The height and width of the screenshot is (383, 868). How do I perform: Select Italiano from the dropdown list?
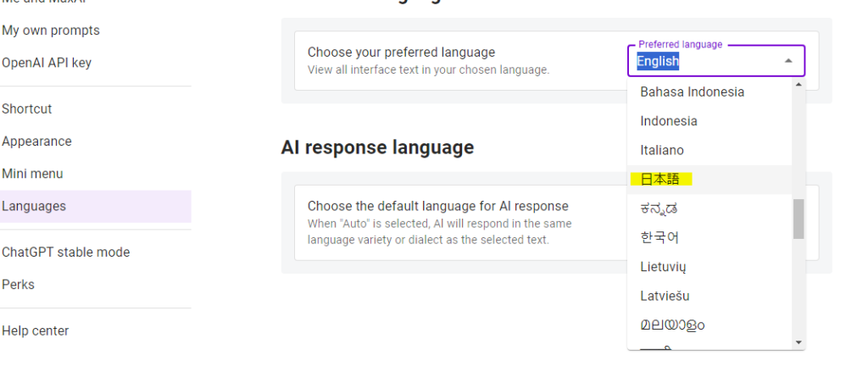tap(662, 150)
